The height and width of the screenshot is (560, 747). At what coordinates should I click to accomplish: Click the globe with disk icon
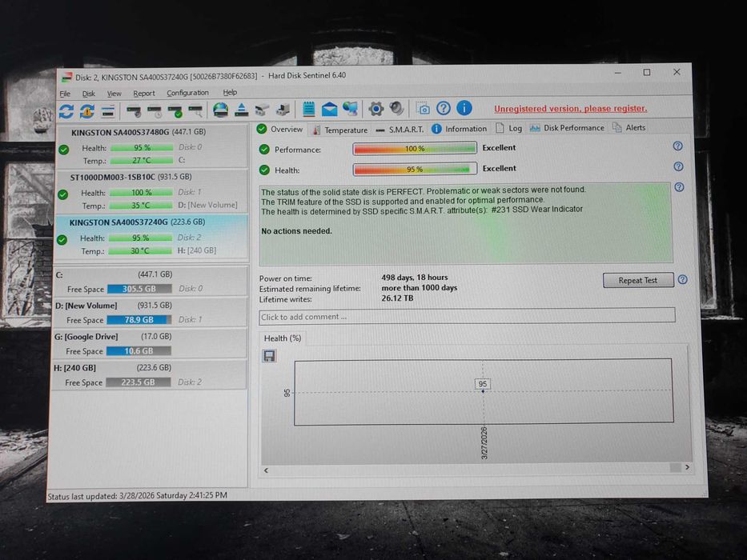click(220, 110)
